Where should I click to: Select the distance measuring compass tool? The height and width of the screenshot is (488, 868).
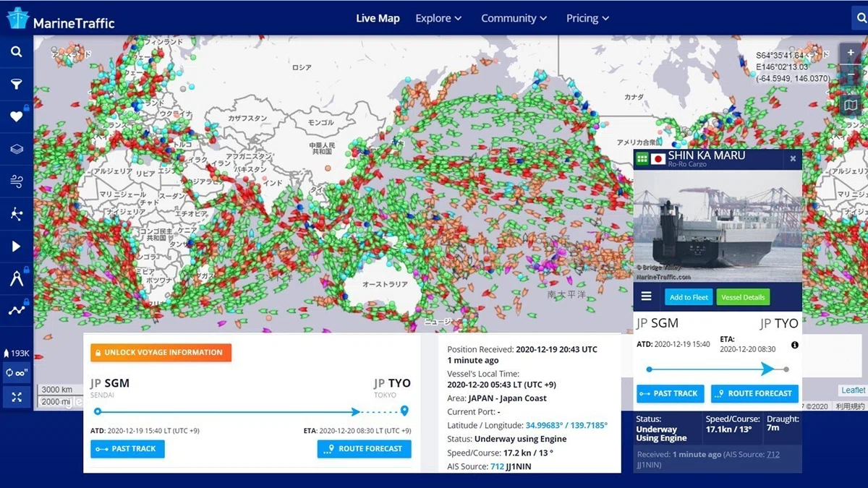coord(16,279)
